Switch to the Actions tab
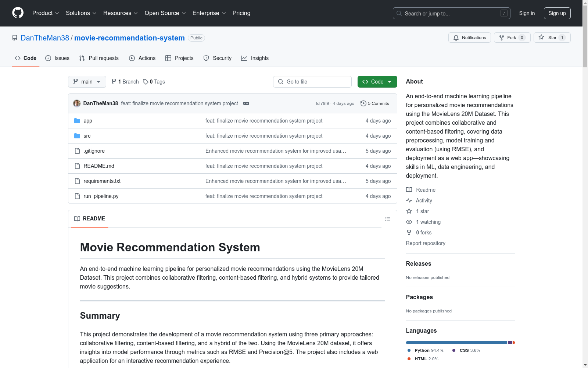Viewport: 588px width, 368px height. (142, 58)
